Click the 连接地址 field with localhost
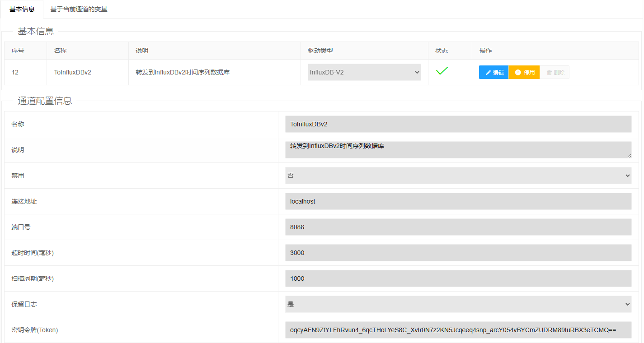The width and height of the screenshot is (644, 343). (458, 201)
